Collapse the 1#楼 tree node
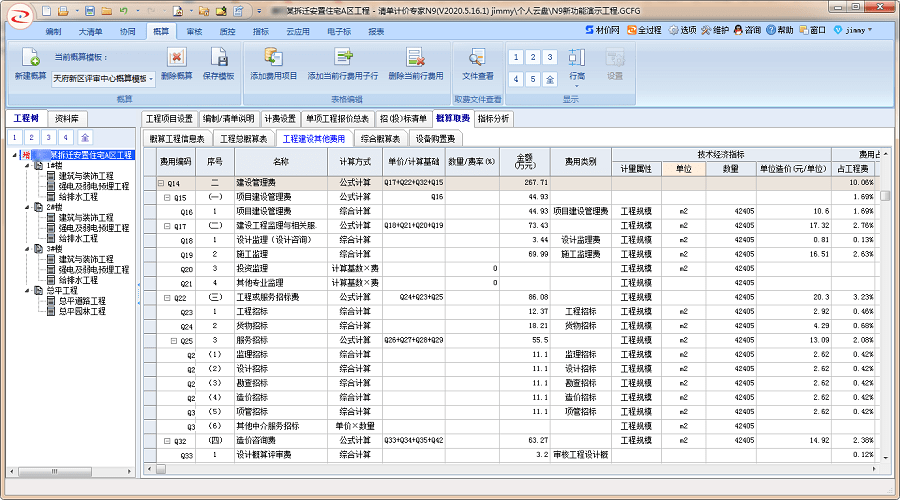The image size is (900, 500). click(26, 166)
